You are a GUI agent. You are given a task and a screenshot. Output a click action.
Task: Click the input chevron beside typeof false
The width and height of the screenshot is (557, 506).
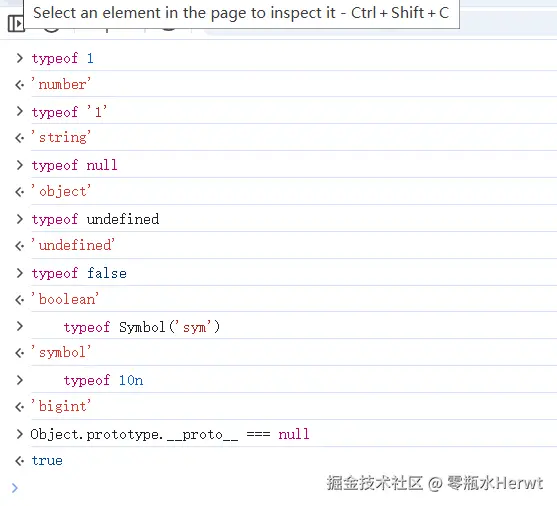tap(20, 273)
